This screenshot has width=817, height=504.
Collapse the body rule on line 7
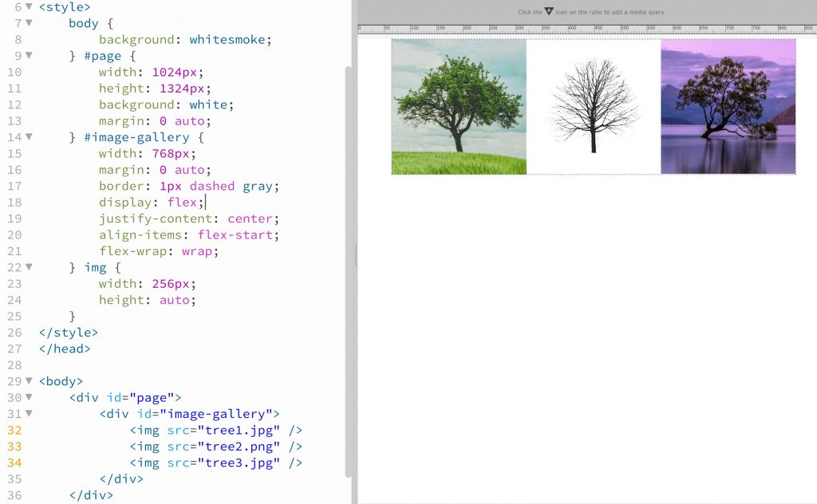(30, 23)
